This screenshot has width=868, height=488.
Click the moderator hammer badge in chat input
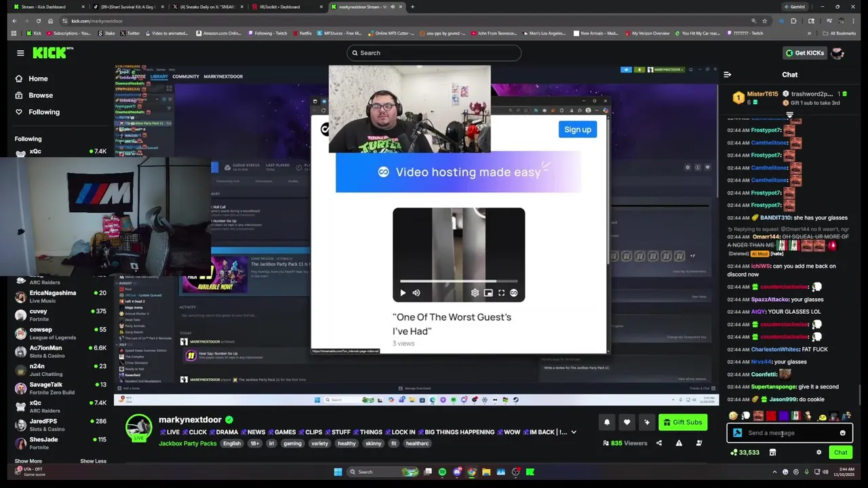pyautogui.click(x=737, y=433)
